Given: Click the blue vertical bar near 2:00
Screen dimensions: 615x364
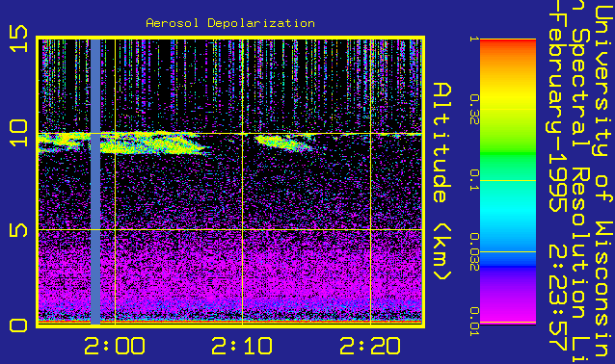Looking at the screenshot, I should (95, 181).
